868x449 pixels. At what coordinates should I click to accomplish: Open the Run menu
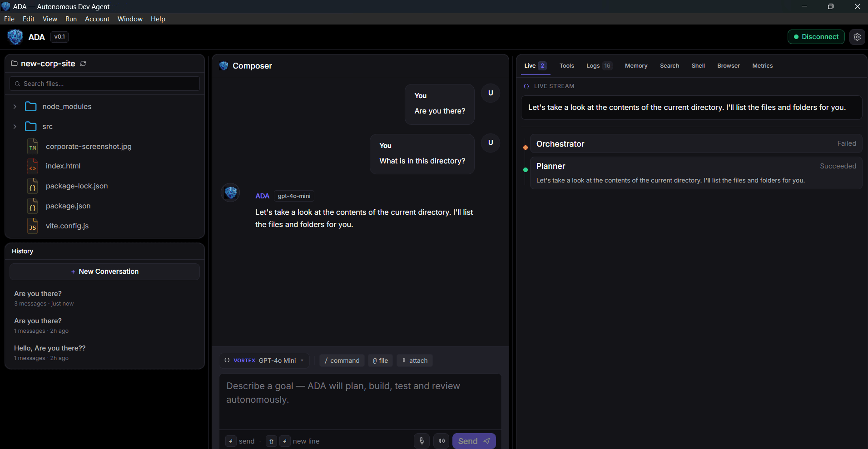coord(71,19)
